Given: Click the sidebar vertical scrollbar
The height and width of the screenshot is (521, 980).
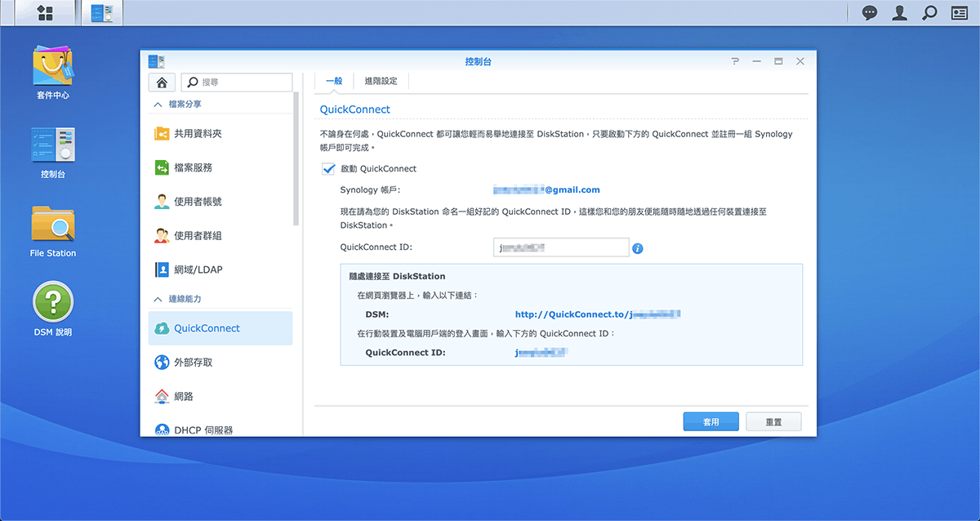Looking at the screenshot, I should coord(296,158).
